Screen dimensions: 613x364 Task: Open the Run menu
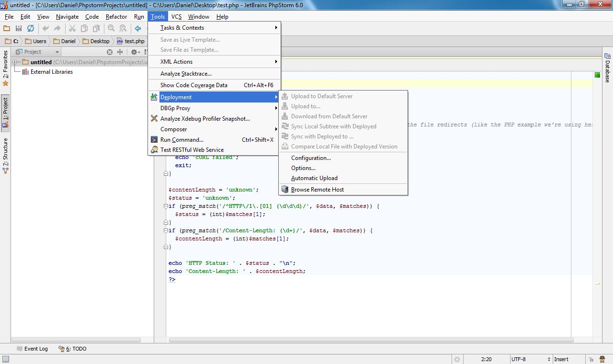tap(139, 16)
